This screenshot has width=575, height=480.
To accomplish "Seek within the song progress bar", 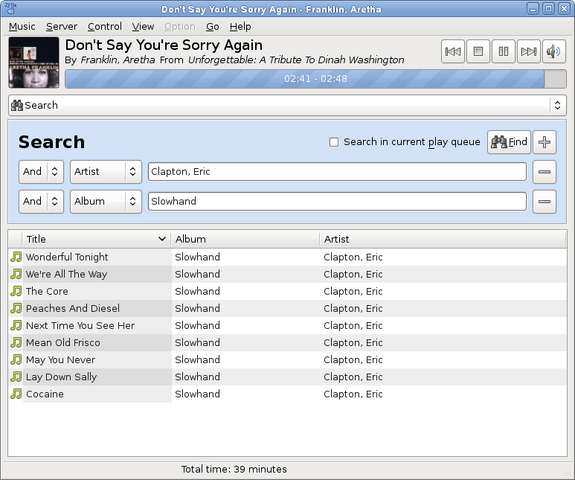I will tap(316, 79).
